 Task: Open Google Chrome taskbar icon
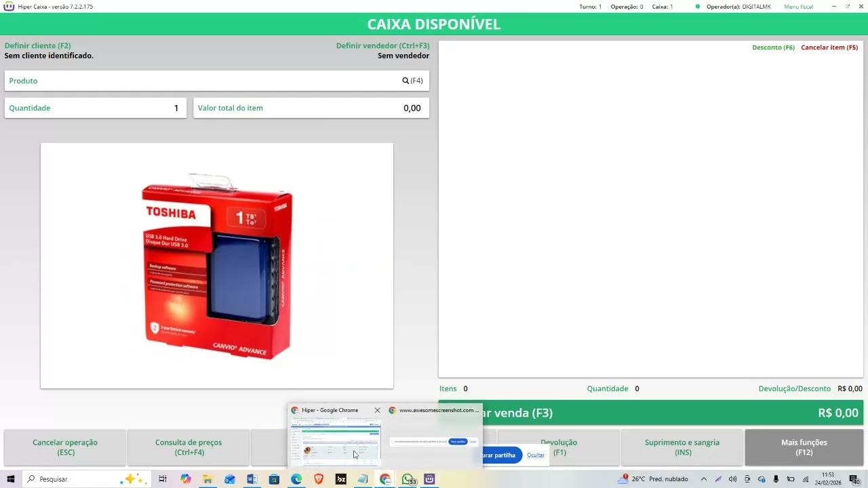coord(385,479)
